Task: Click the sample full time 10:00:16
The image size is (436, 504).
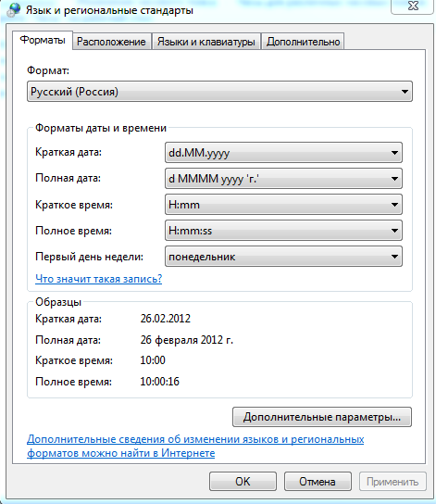Action: click(x=159, y=382)
